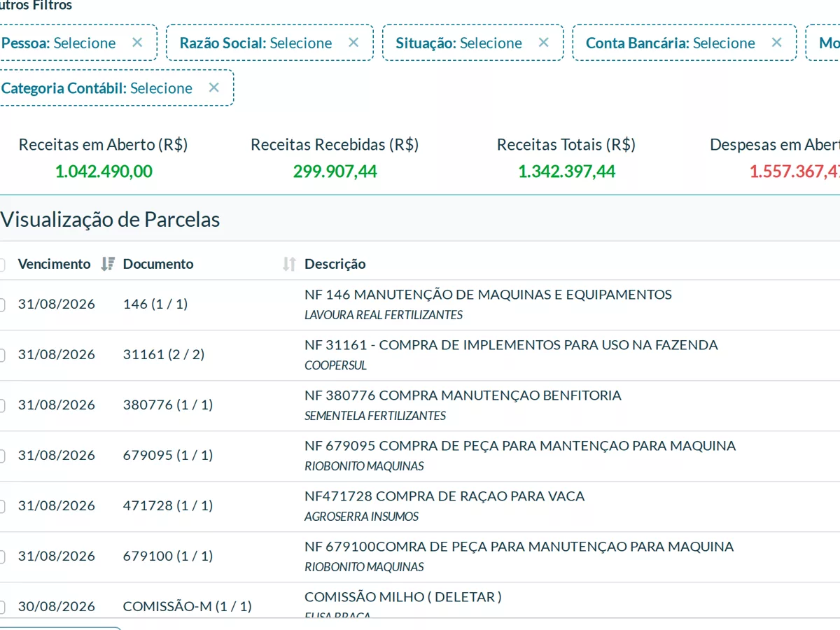This screenshot has width=840, height=630.
Task: Click RIOBONITO MAQUINAS under NF 679100COMRA
Action: [364, 567]
